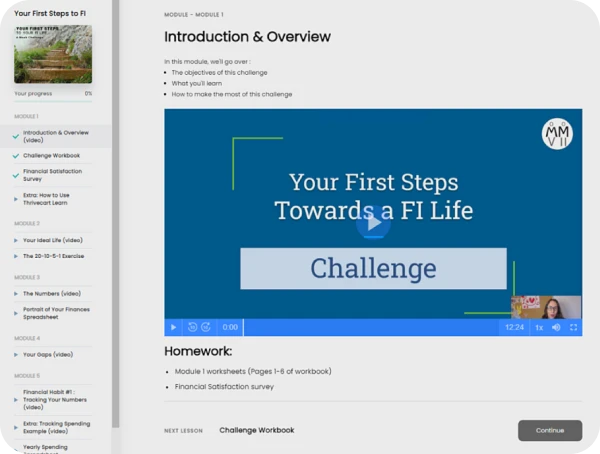Viewport: 600px width, 454px height.
Task: Click checkmark beside Challenge Workbook lesson
Action: pyautogui.click(x=16, y=156)
